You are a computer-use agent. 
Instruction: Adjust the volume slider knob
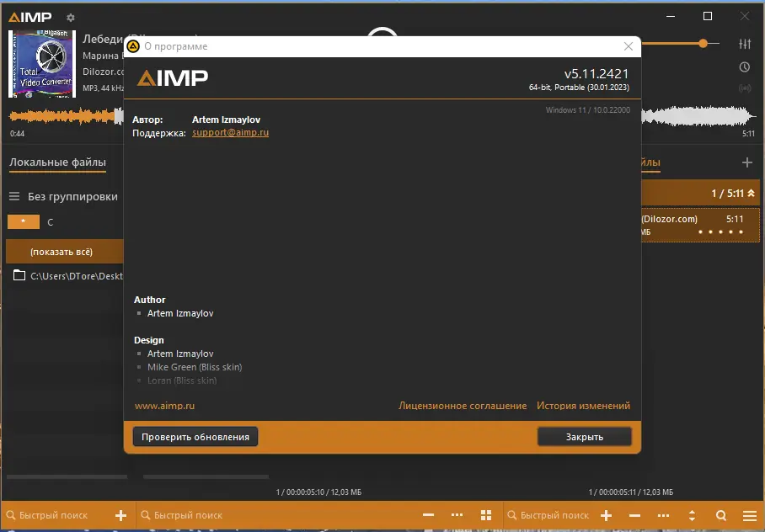(x=703, y=44)
